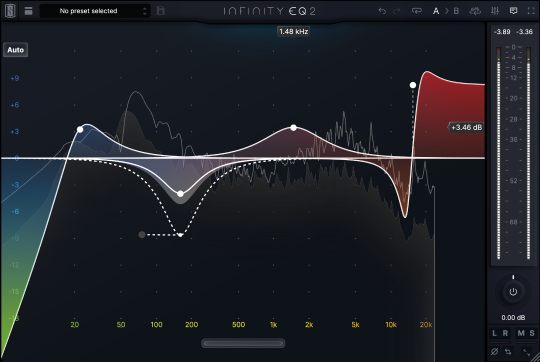The height and width of the screenshot is (362, 540).
Task: Open the mixer sliders settings icon
Action: 495,11
